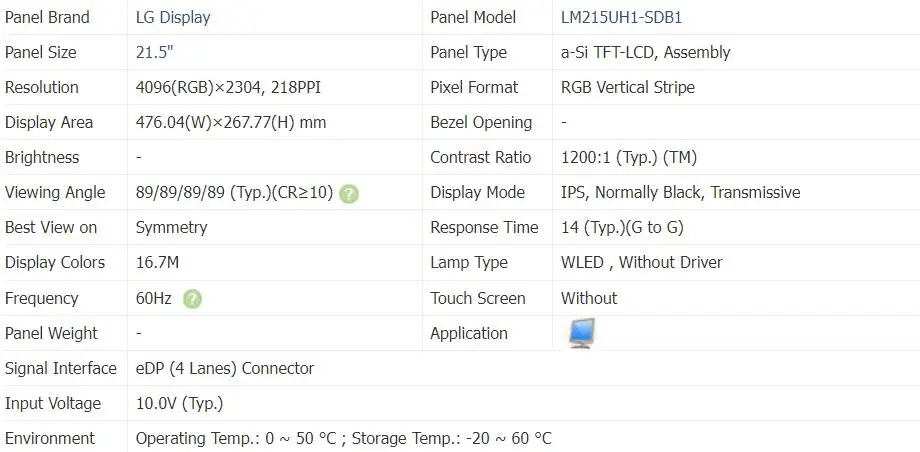Click the 476.04(W)×267.77(H) mm display area value

[x=231, y=122]
